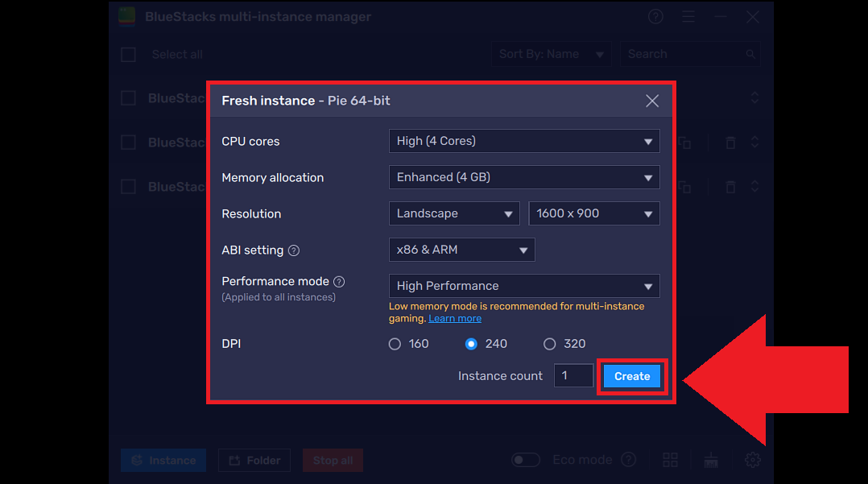Toggle Eco mode on

(526, 459)
